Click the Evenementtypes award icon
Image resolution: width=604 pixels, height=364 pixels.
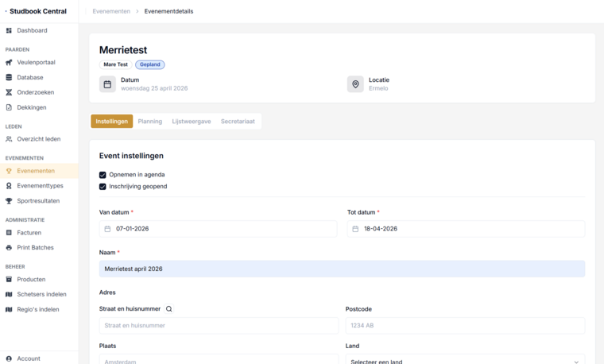pyautogui.click(x=9, y=186)
